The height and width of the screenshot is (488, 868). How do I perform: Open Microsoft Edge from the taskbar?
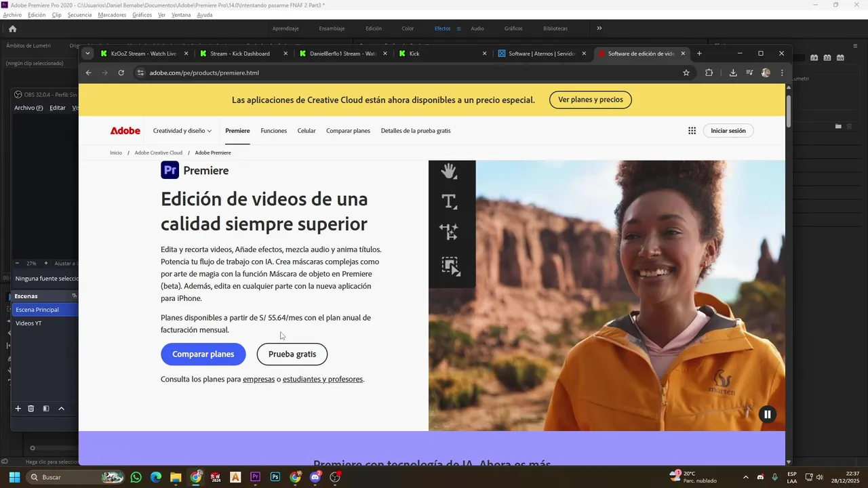click(x=156, y=477)
